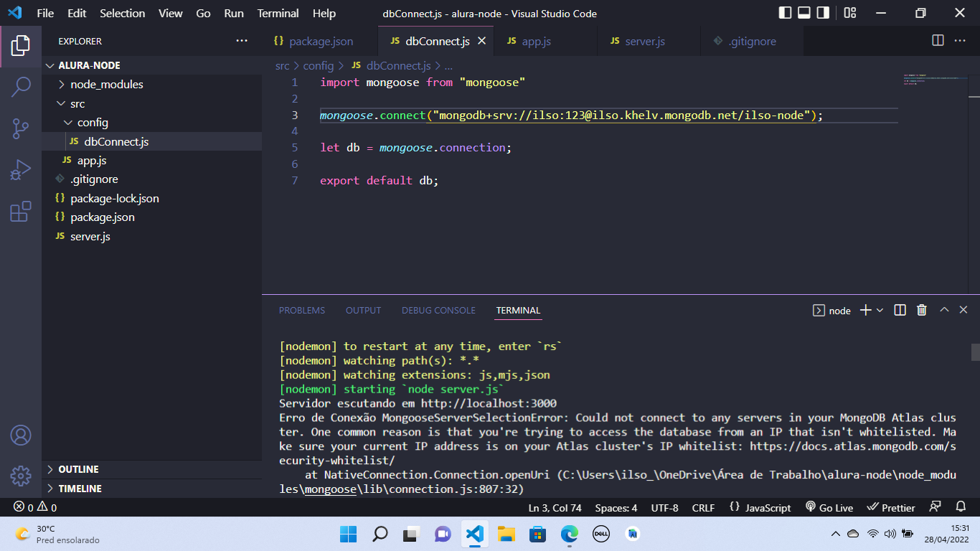Viewport: 980px width, 551px height.
Task: Click the editor minimap preview
Action: 936,80
